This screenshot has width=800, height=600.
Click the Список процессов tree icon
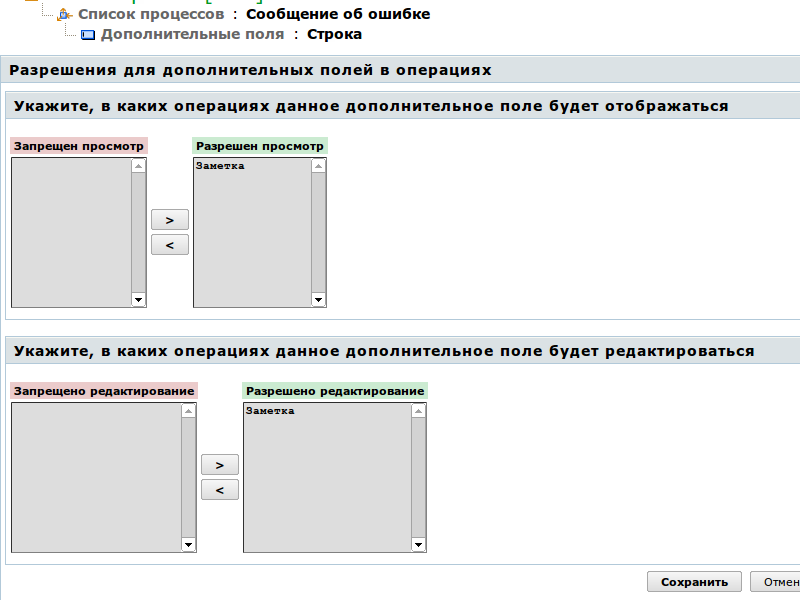(x=65, y=15)
